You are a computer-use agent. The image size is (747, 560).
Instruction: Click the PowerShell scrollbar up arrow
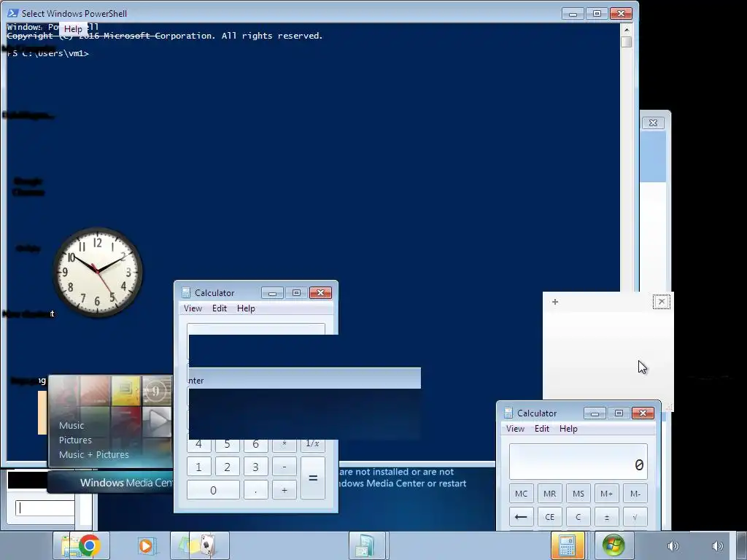coord(627,29)
